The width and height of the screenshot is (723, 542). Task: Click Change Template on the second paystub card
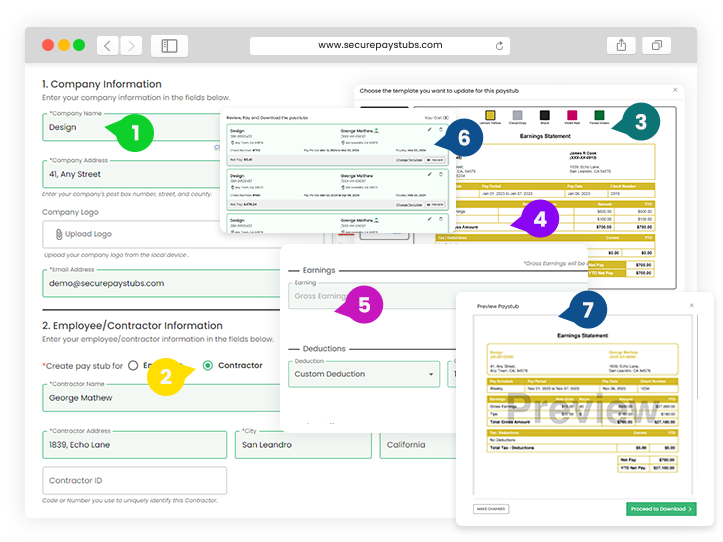click(409, 205)
